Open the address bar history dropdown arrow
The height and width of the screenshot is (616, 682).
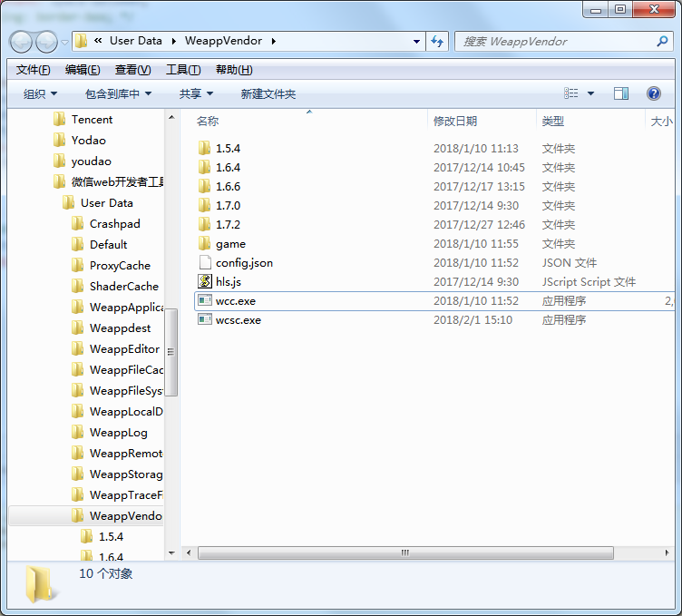point(416,42)
